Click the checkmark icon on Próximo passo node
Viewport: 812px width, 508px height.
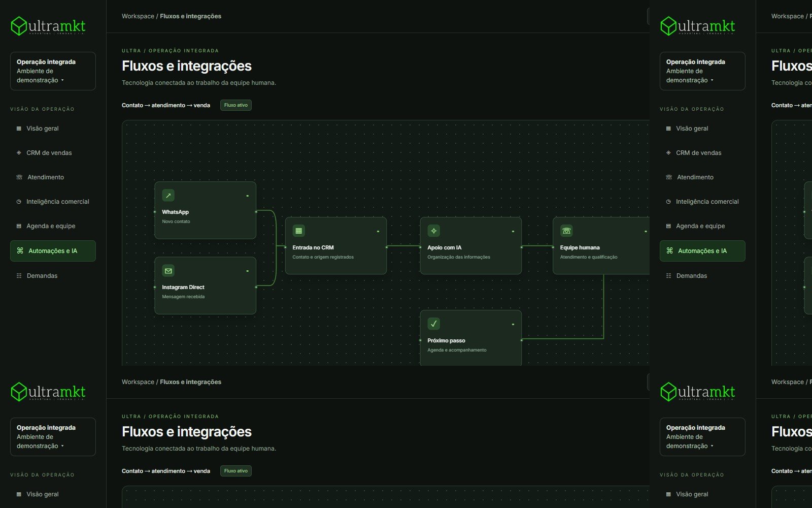(433, 324)
